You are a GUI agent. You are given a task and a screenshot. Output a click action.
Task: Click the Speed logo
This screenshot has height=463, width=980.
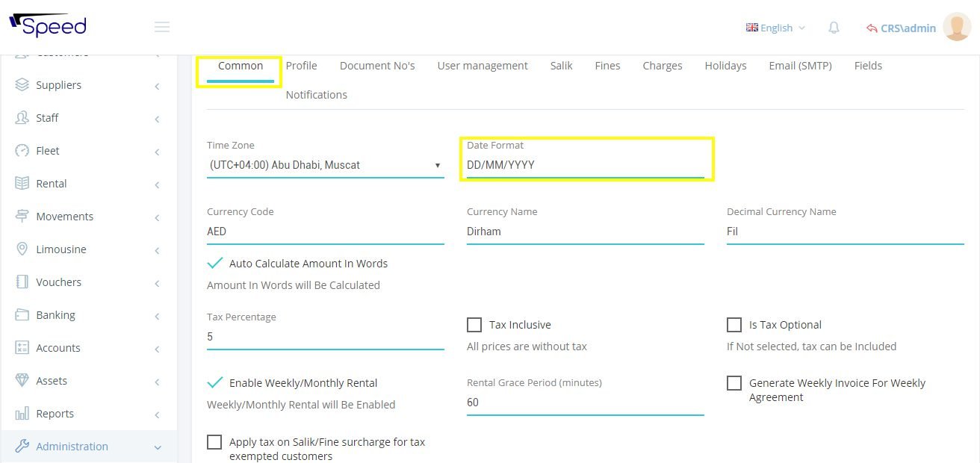(48, 26)
